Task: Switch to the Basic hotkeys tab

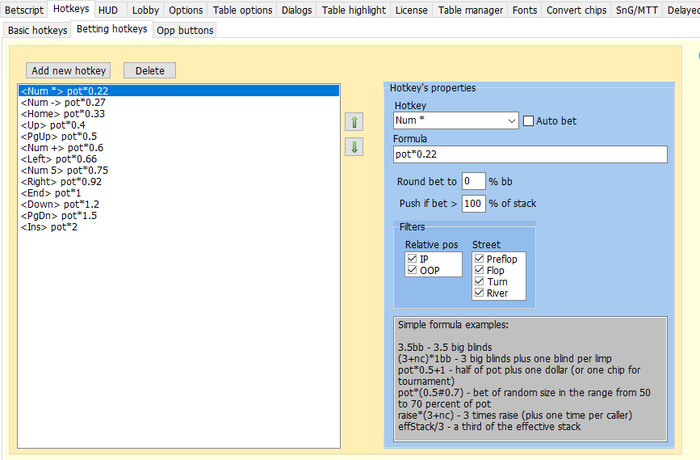Action: 38,30
